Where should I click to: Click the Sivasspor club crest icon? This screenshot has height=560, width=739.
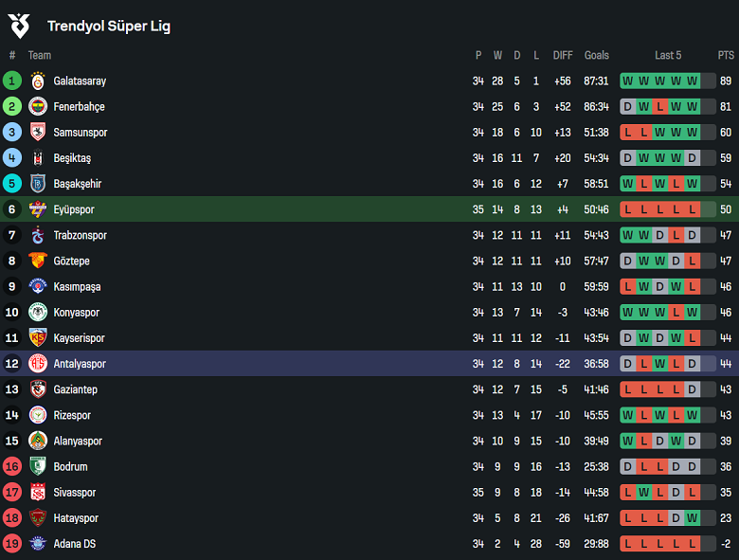[38, 492]
